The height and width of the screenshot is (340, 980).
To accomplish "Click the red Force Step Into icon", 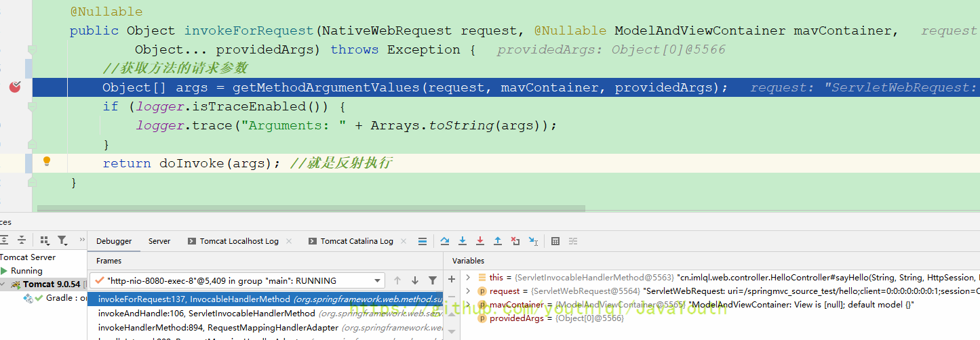I will (480, 241).
